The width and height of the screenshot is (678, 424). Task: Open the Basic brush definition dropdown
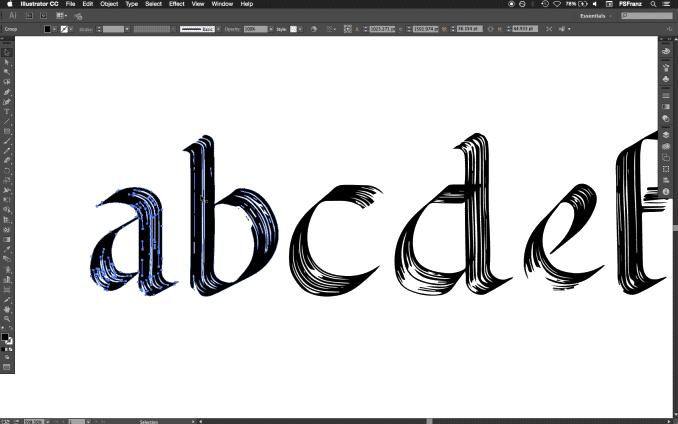tap(218, 29)
